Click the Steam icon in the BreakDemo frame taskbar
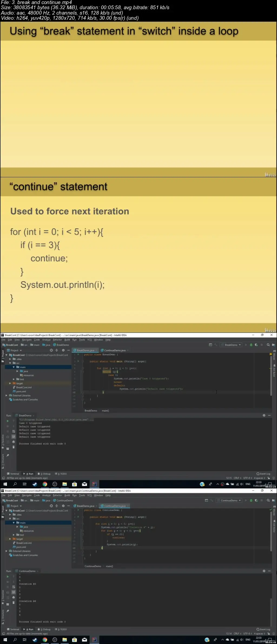This screenshot has width=277, height=644. click(x=35, y=484)
